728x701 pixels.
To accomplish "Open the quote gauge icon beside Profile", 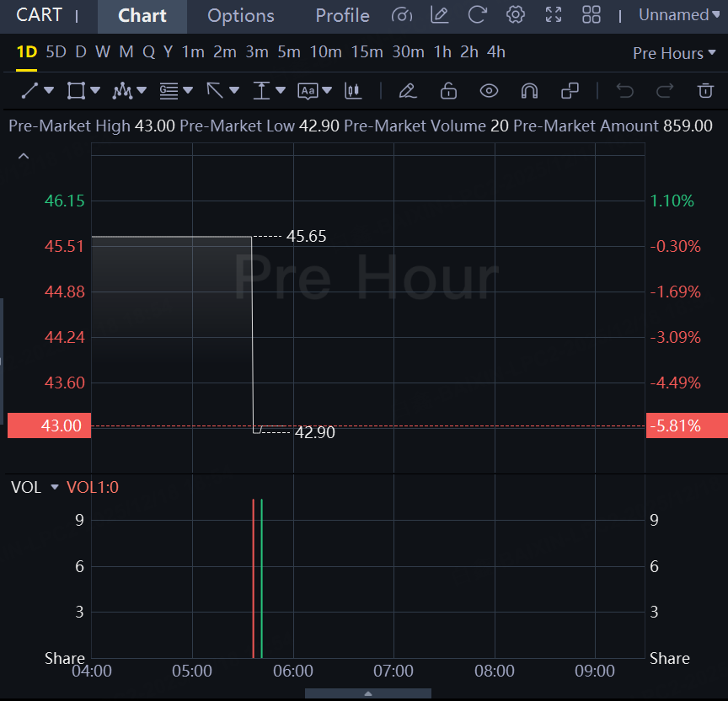I will click(x=402, y=15).
